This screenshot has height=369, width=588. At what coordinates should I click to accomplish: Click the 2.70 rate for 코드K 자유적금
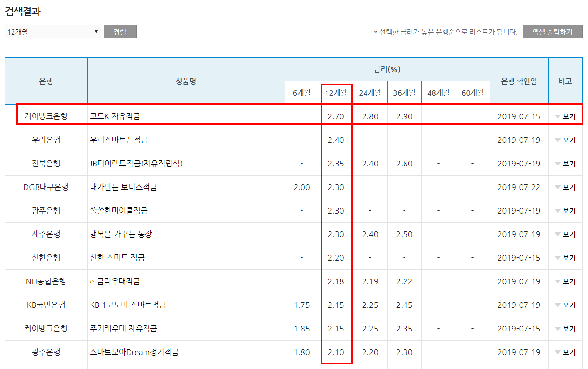click(336, 116)
